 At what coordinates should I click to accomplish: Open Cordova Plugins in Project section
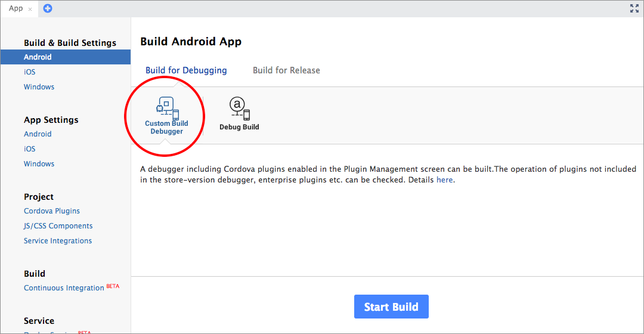[x=52, y=211]
